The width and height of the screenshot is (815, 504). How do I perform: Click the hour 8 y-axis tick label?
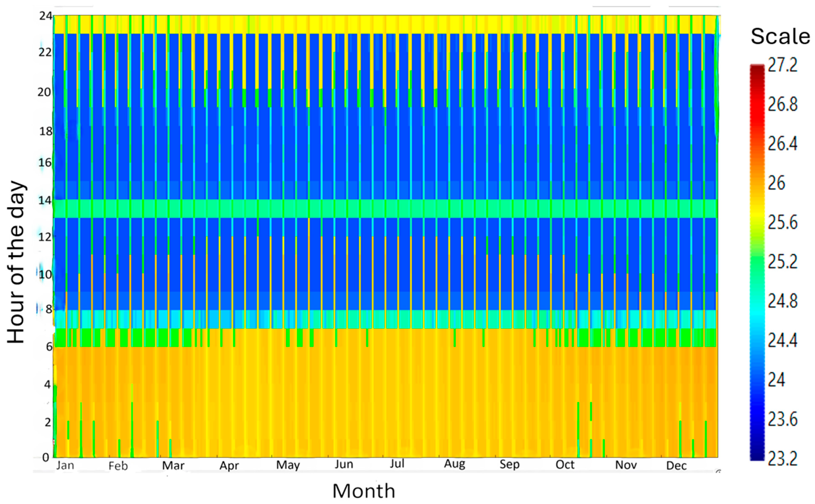49,309
